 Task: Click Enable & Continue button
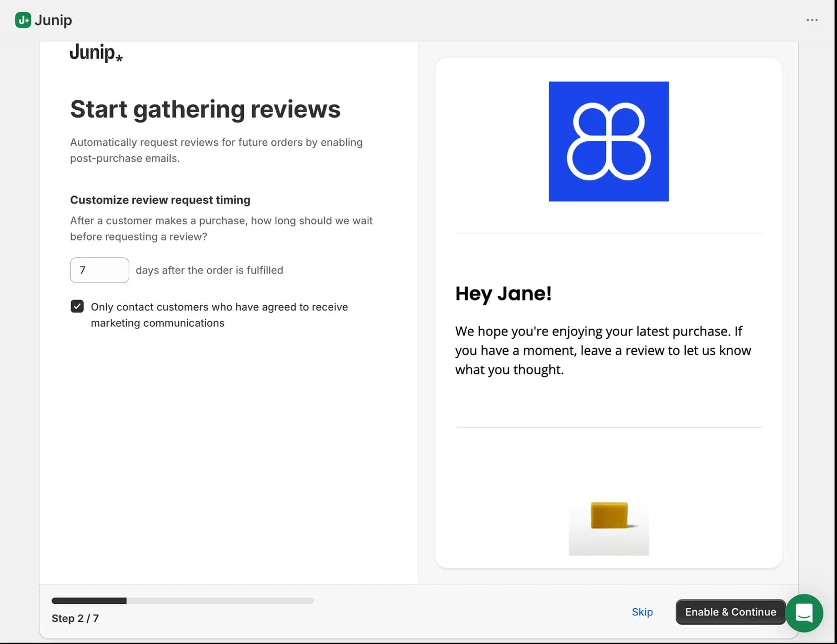tap(730, 612)
